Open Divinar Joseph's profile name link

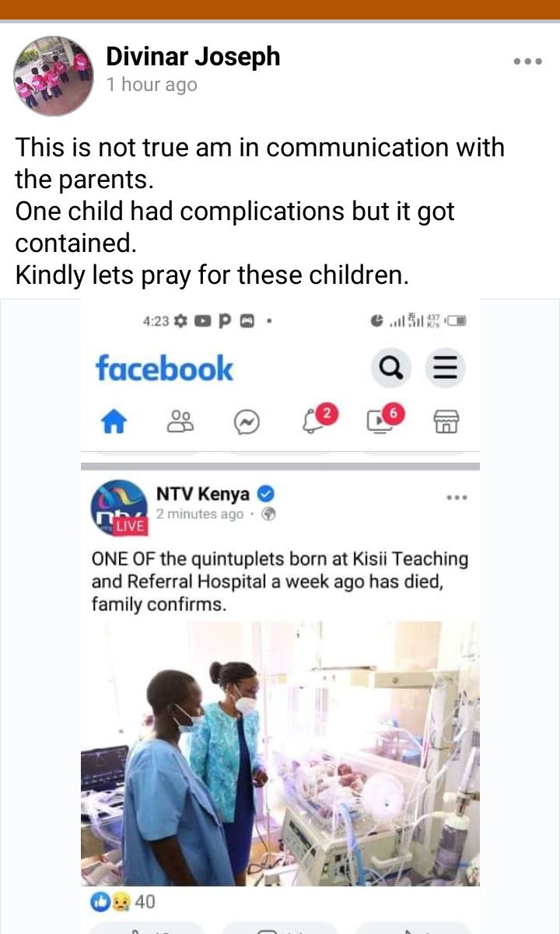click(193, 56)
